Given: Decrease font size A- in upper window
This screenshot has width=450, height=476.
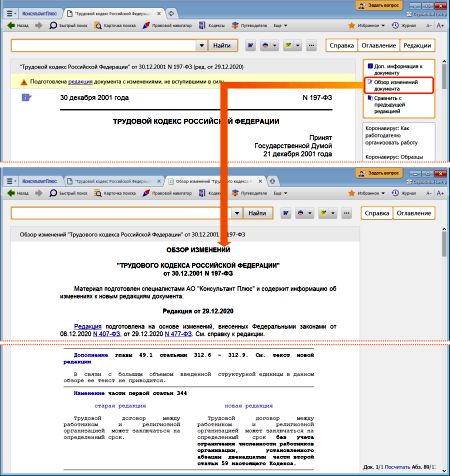Looking at the screenshot, I should point(429,25).
